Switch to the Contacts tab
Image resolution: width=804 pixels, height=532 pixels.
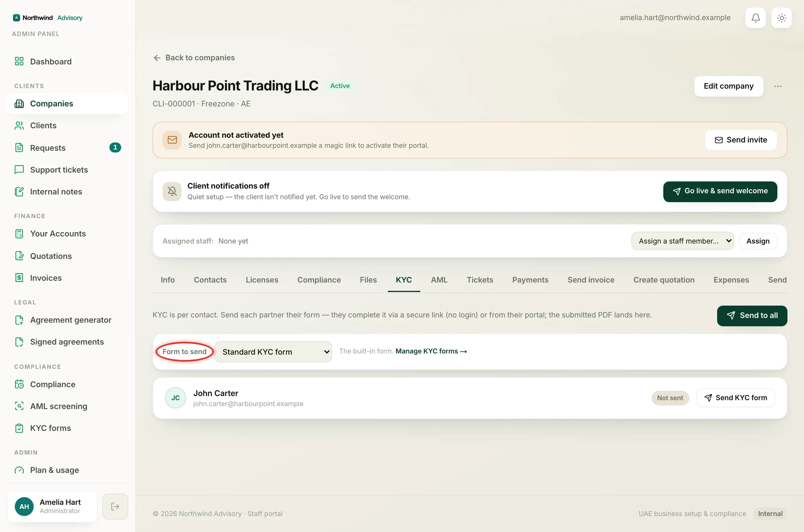[x=210, y=280]
